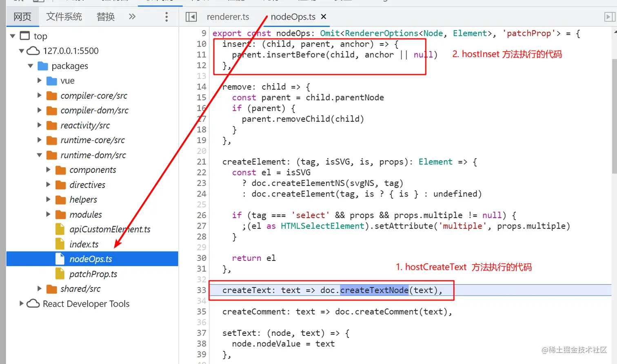
Task: Click the vue folder icon
Action: coord(52,81)
